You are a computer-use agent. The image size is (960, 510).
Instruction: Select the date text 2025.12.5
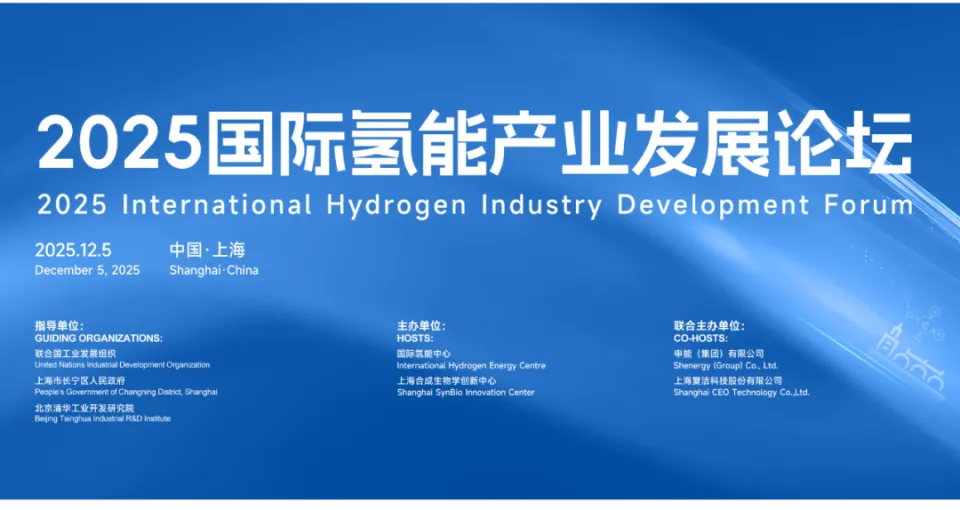click(x=73, y=250)
